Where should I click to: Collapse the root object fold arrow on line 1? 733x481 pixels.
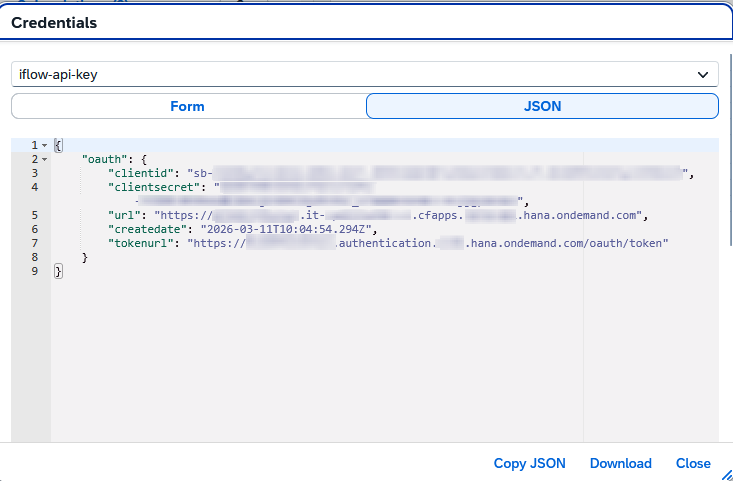[44, 146]
